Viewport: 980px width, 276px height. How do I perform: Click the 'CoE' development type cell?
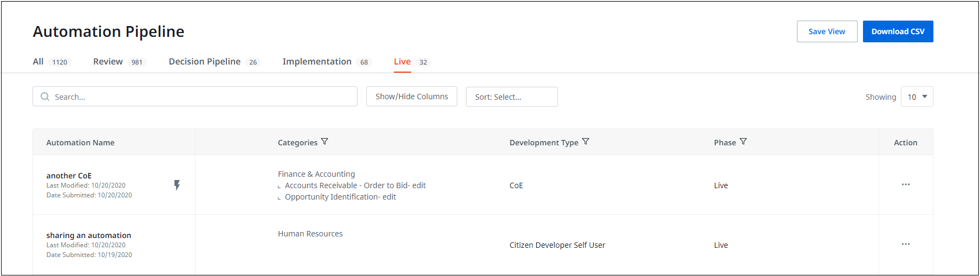click(516, 185)
